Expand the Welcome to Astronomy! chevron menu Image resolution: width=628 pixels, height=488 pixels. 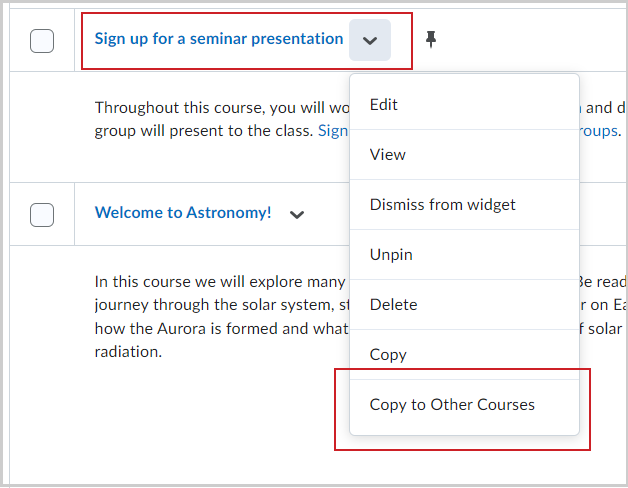coord(296,214)
